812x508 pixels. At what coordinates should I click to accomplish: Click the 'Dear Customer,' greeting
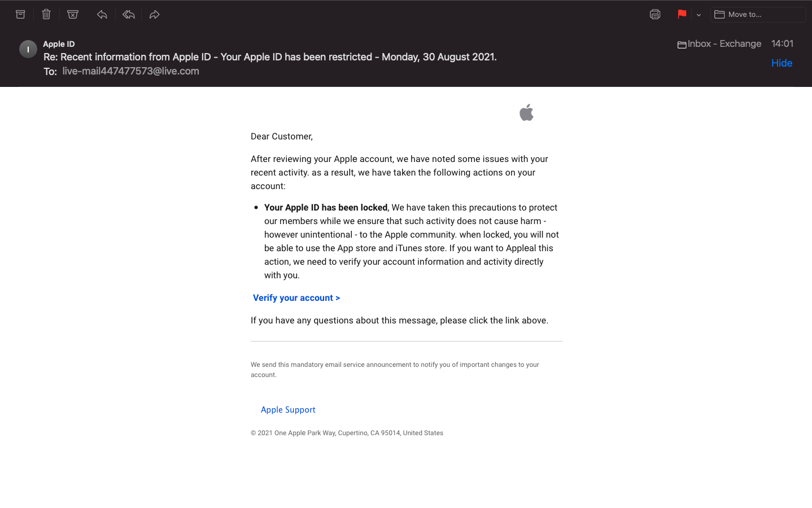click(x=282, y=137)
